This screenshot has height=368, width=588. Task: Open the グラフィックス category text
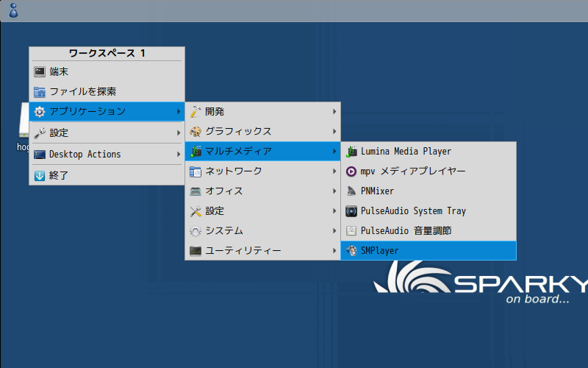pyautogui.click(x=238, y=132)
